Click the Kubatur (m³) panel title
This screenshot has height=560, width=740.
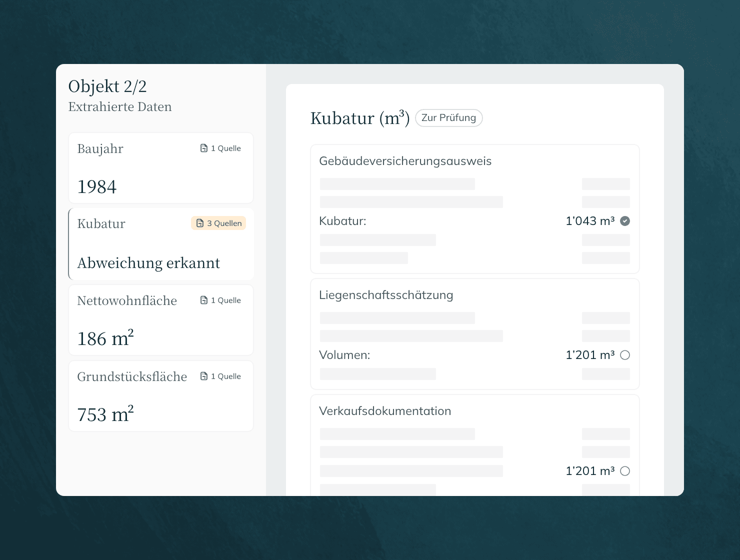[360, 118]
